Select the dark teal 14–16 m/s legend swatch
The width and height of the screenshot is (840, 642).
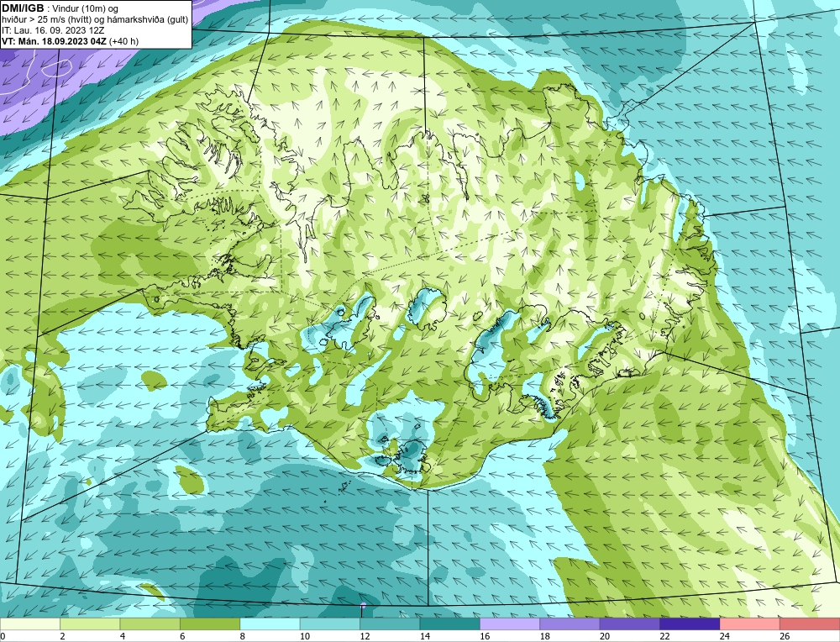[450, 624]
